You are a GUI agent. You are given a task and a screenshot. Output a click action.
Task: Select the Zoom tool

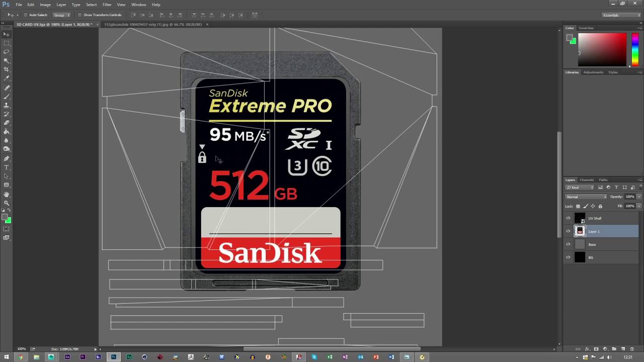pyautogui.click(x=7, y=203)
